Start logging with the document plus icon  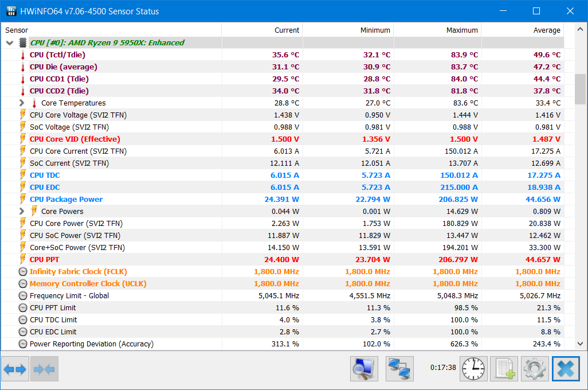tap(504, 369)
